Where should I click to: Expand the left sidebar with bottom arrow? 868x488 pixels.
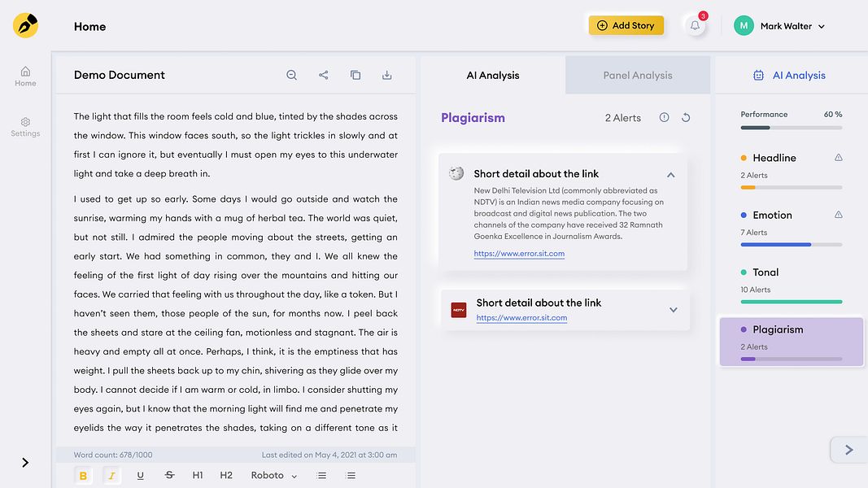(25, 463)
